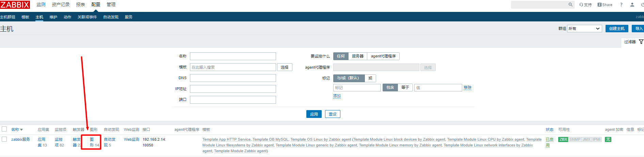Open 应用集 13 link for zabbix服务
Screen dimensions: 644x157
[x=42, y=142]
